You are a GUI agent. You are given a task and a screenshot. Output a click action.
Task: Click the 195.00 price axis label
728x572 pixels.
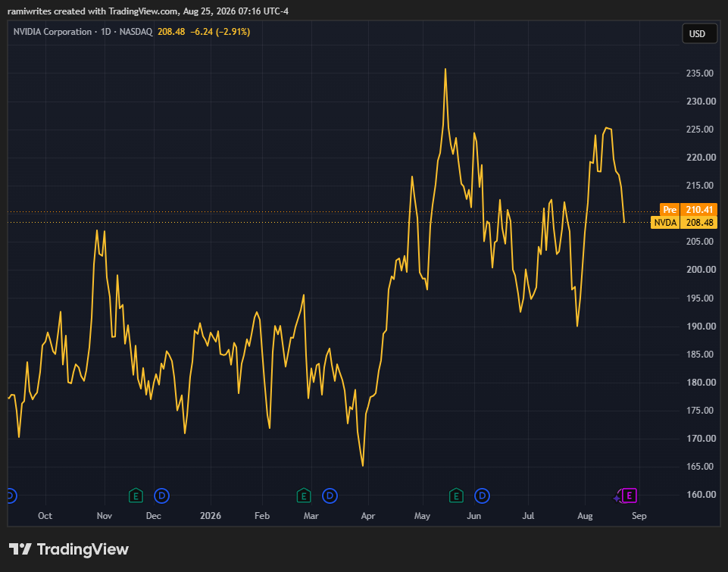[x=700, y=298]
